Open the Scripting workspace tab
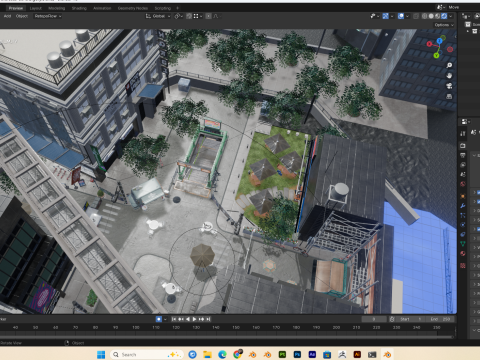The height and width of the screenshot is (360, 480). (x=163, y=8)
